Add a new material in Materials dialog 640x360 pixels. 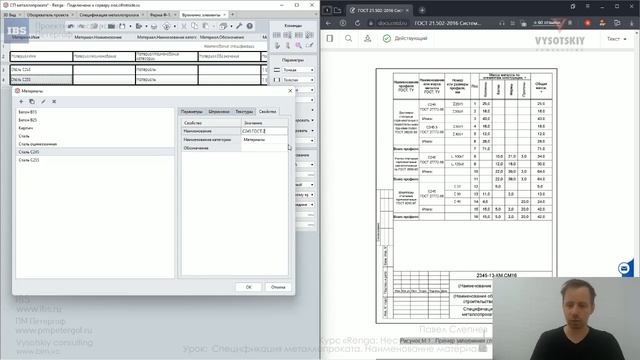[x=21, y=102]
